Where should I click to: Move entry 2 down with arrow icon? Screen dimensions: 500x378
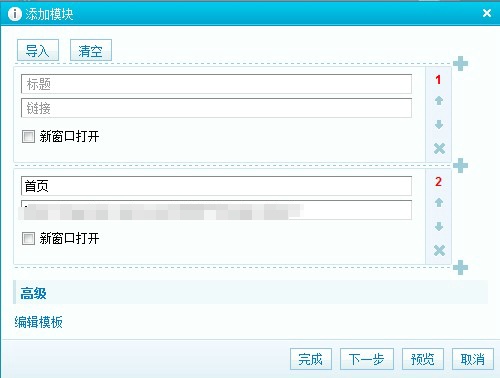[439, 227]
